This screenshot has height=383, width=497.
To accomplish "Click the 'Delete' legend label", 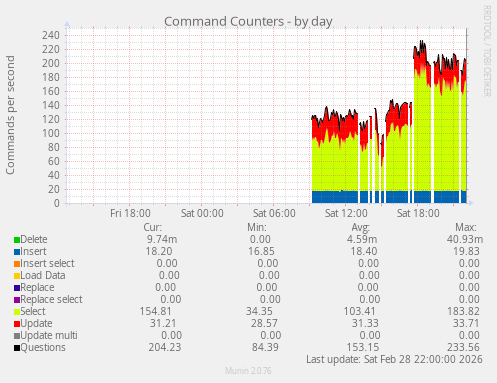I will [34, 239].
